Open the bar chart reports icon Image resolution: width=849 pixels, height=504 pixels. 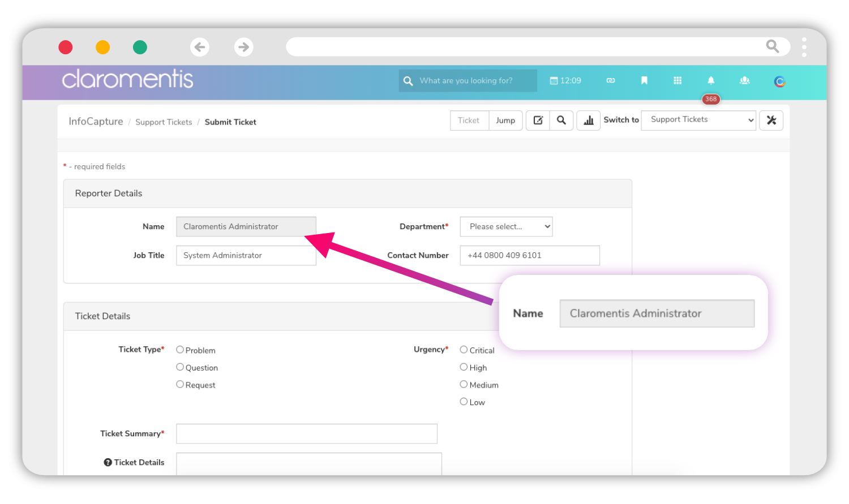click(x=589, y=120)
